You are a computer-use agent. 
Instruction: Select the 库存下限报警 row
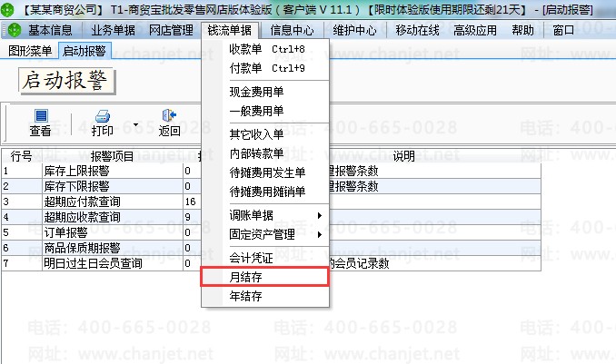click(x=271, y=186)
